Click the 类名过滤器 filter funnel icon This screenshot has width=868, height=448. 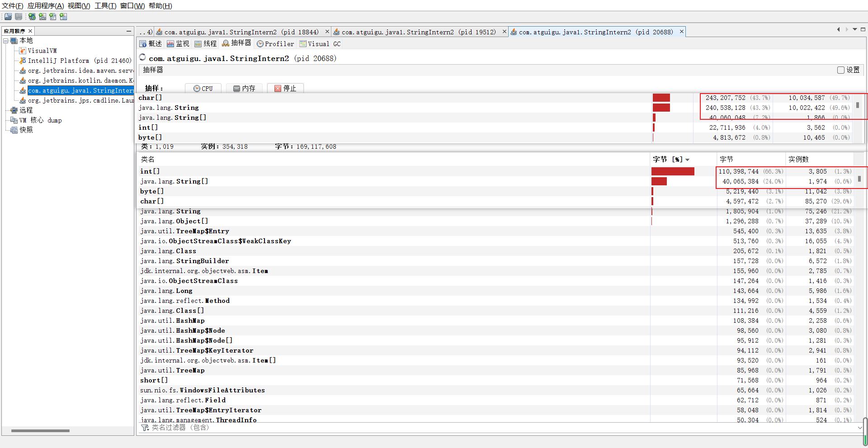point(145,428)
